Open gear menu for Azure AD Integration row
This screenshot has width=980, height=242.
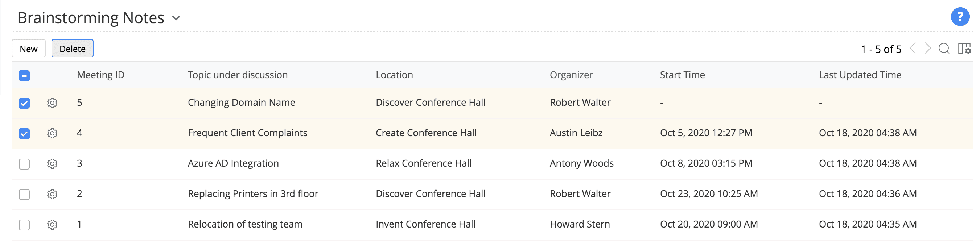(52, 163)
